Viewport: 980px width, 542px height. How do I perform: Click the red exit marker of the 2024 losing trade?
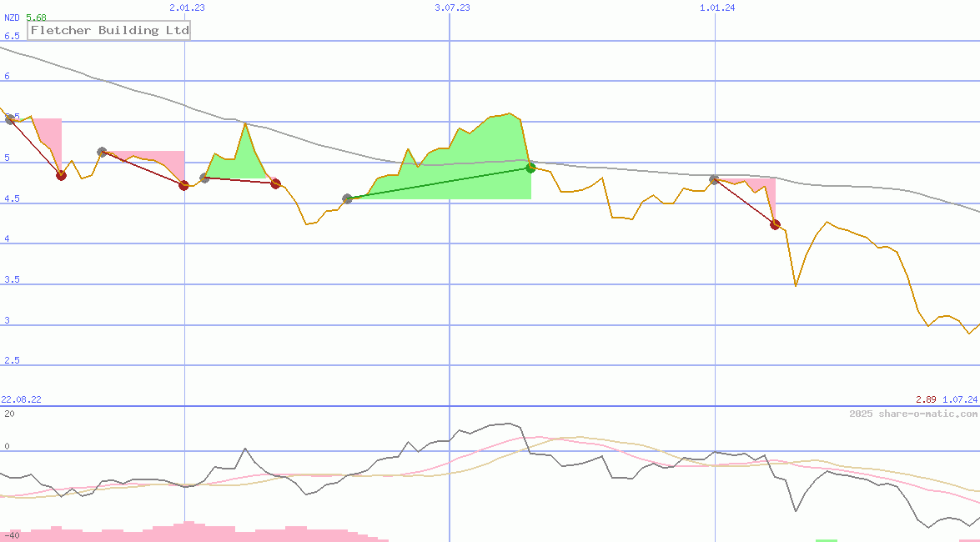pos(776,224)
